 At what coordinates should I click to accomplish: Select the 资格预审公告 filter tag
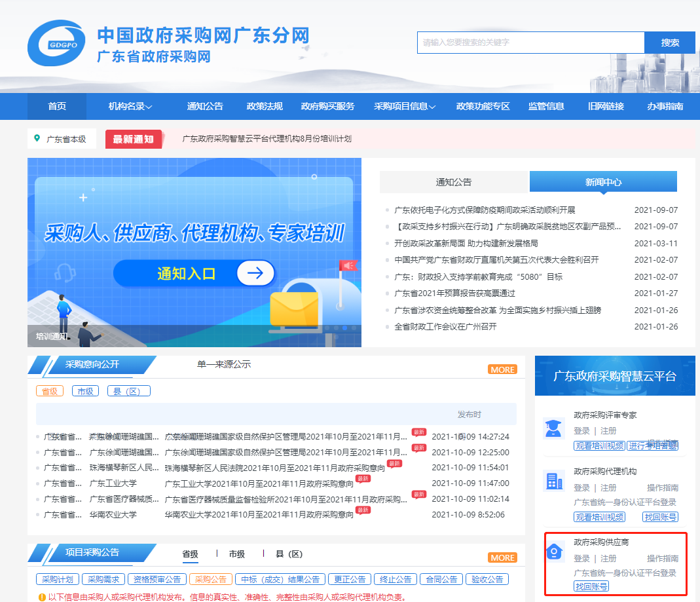click(157, 579)
